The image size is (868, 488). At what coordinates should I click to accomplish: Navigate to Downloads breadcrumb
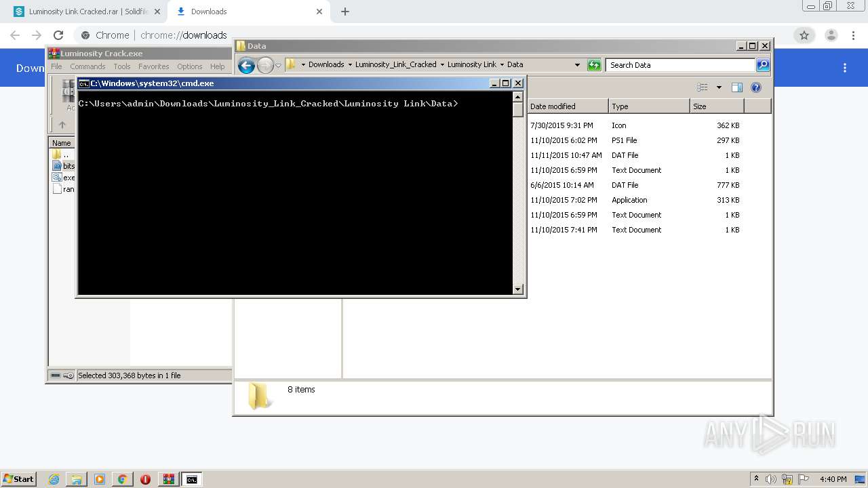click(x=326, y=65)
